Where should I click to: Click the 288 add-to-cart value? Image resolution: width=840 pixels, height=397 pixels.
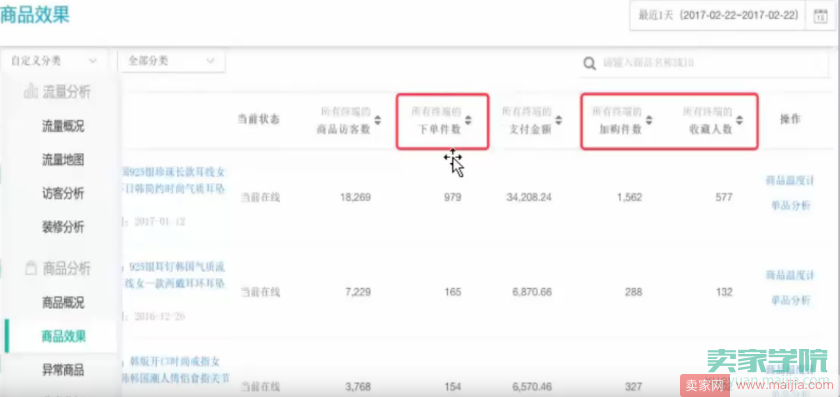633,292
